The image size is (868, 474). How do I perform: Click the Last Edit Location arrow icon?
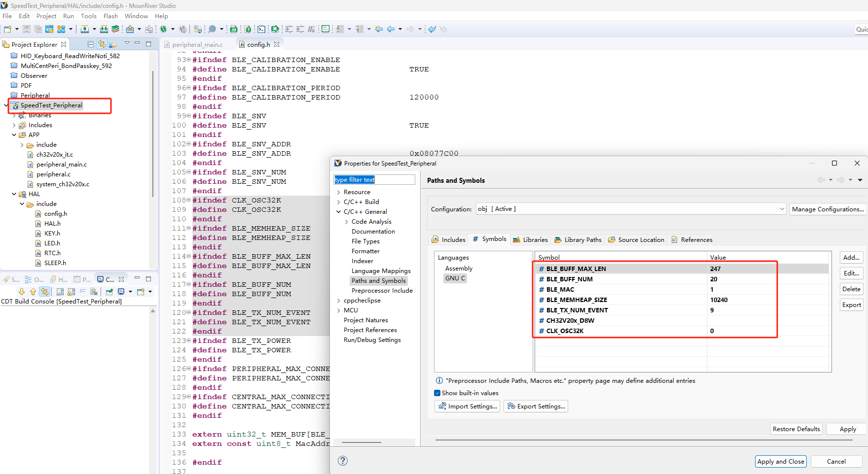coord(379,29)
